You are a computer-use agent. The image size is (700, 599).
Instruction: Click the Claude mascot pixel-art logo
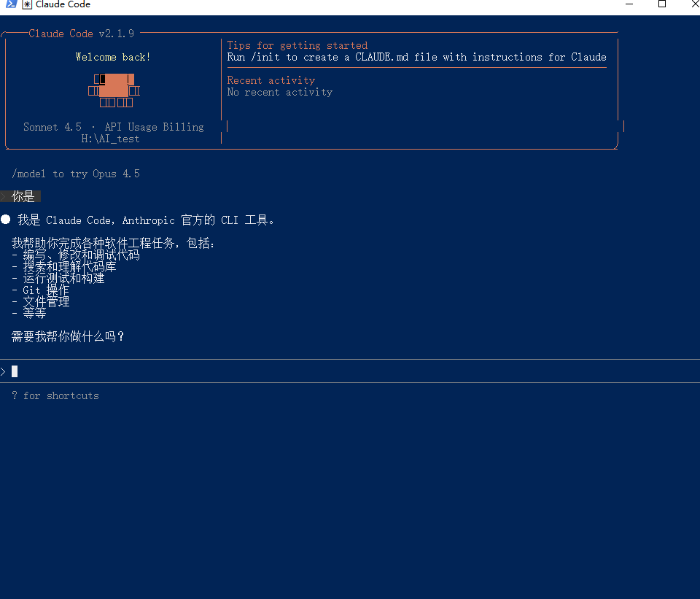114,90
